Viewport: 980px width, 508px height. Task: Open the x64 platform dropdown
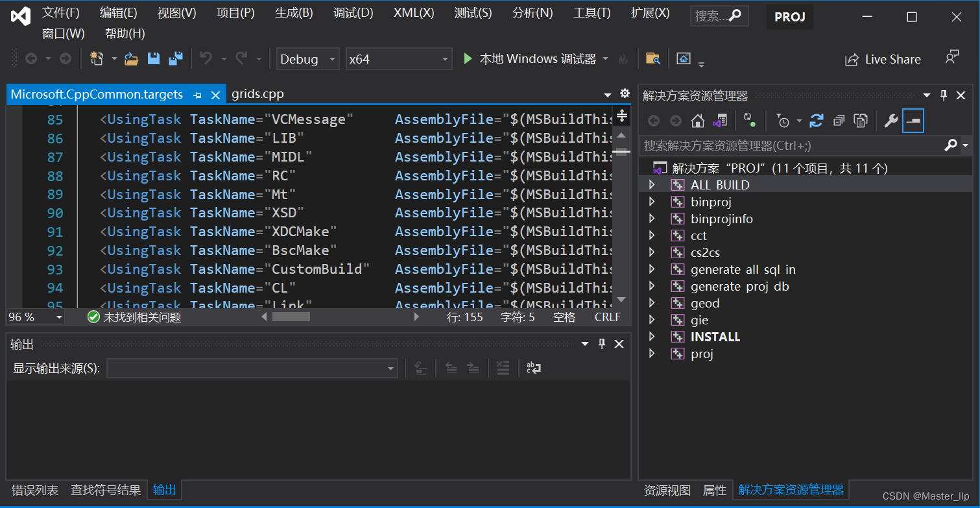coord(399,59)
